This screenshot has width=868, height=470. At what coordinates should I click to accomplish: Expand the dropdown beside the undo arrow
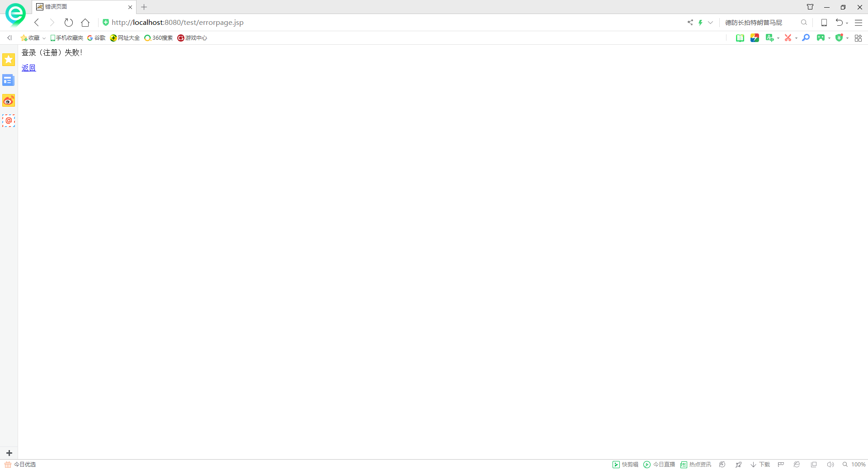[x=847, y=23]
